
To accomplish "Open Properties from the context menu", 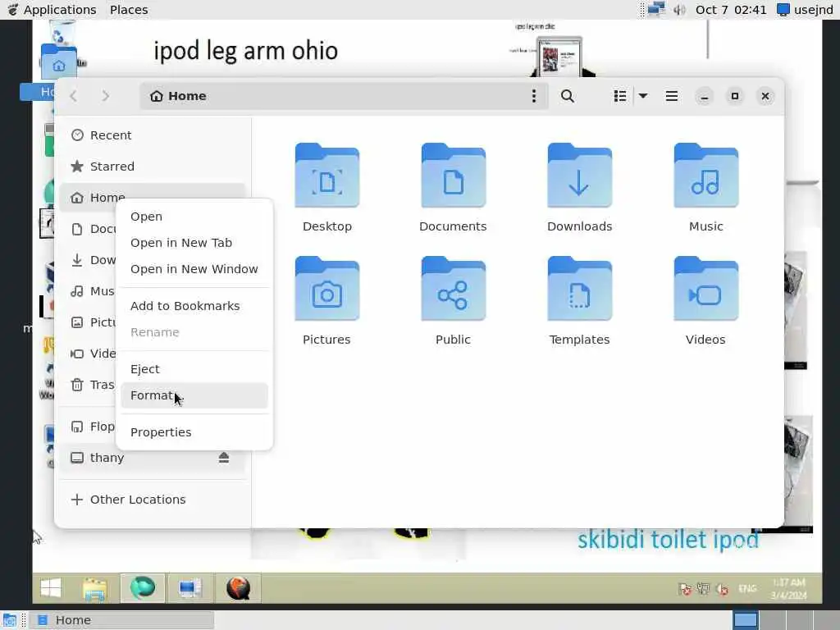I will pos(194,432).
